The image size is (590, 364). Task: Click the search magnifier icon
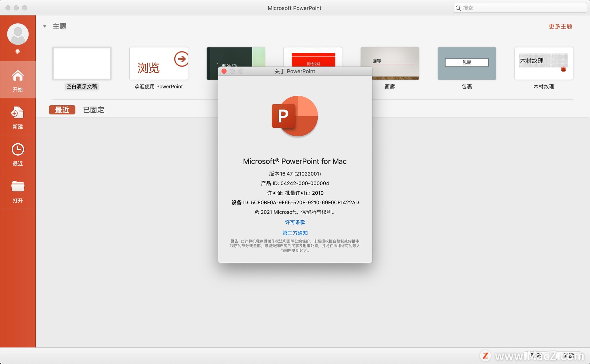point(458,8)
